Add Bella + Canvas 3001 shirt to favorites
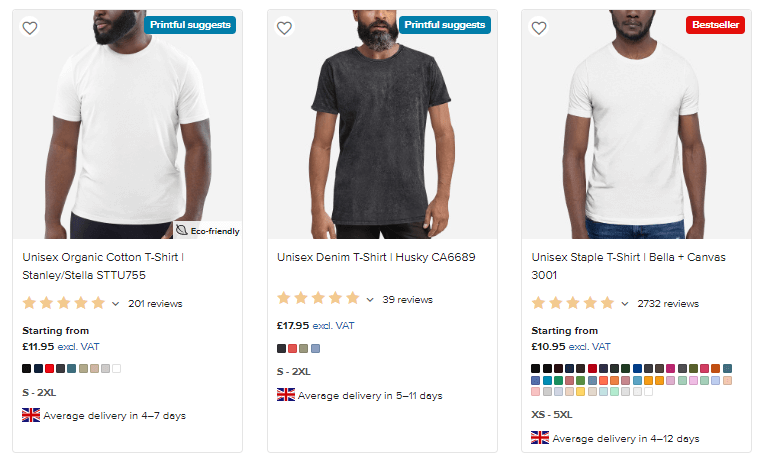Viewport: 769px width, 465px height. coord(540,28)
